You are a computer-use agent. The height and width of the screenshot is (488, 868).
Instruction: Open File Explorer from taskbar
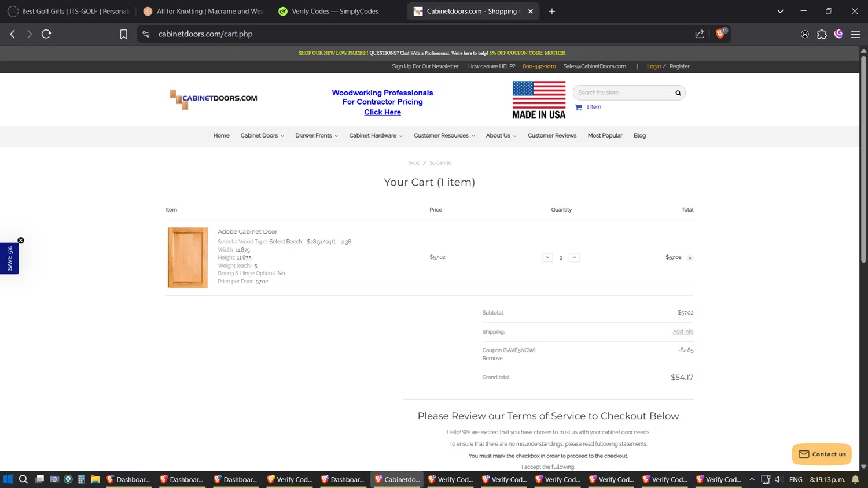95,479
